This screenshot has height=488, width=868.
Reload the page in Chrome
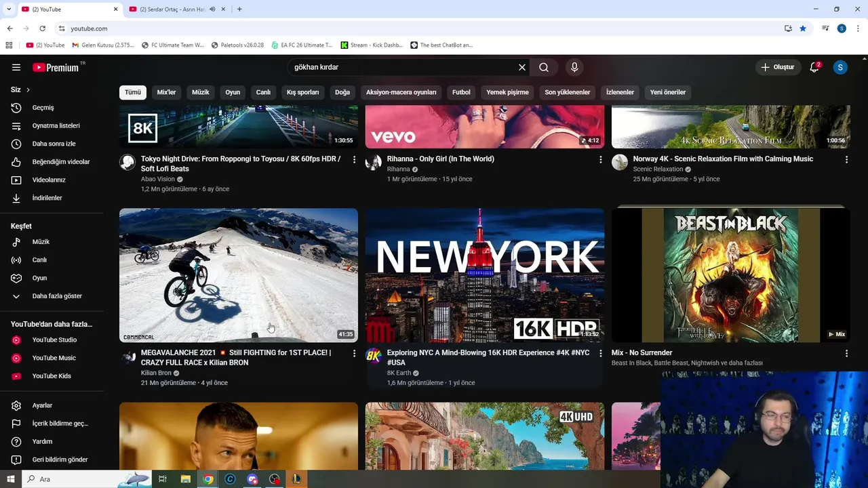[x=42, y=28]
